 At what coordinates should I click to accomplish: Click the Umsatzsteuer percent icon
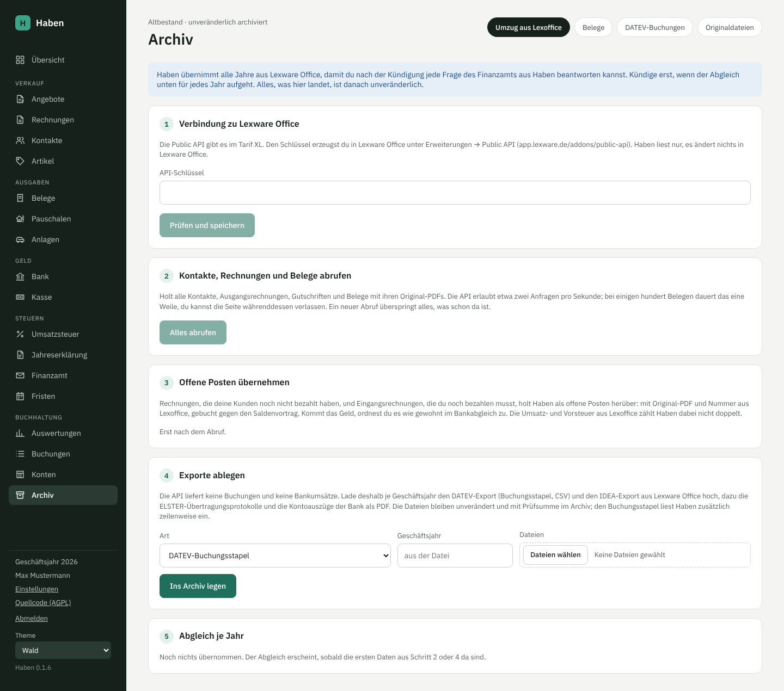(x=20, y=334)
